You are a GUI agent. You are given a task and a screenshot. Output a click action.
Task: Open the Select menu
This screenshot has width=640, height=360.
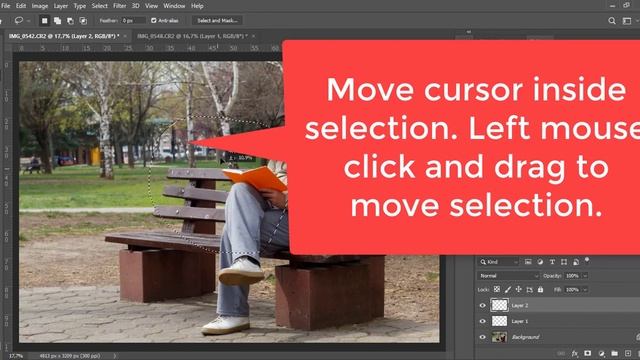coord(100,6)
